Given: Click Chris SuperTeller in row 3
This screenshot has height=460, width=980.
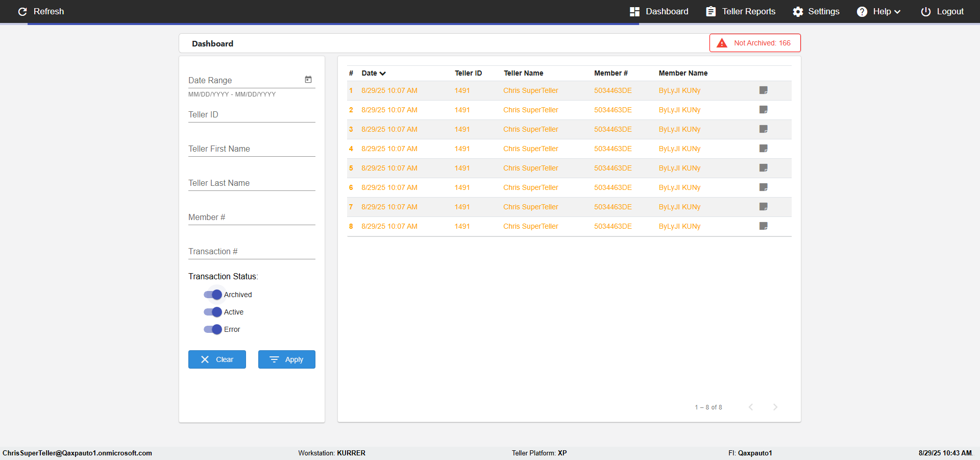Looking at the screenshot, I should pyautogui.click(x=531, y=129).
